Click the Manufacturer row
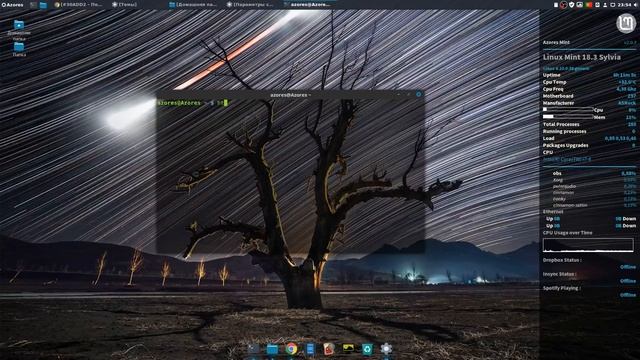 (589, 103)
